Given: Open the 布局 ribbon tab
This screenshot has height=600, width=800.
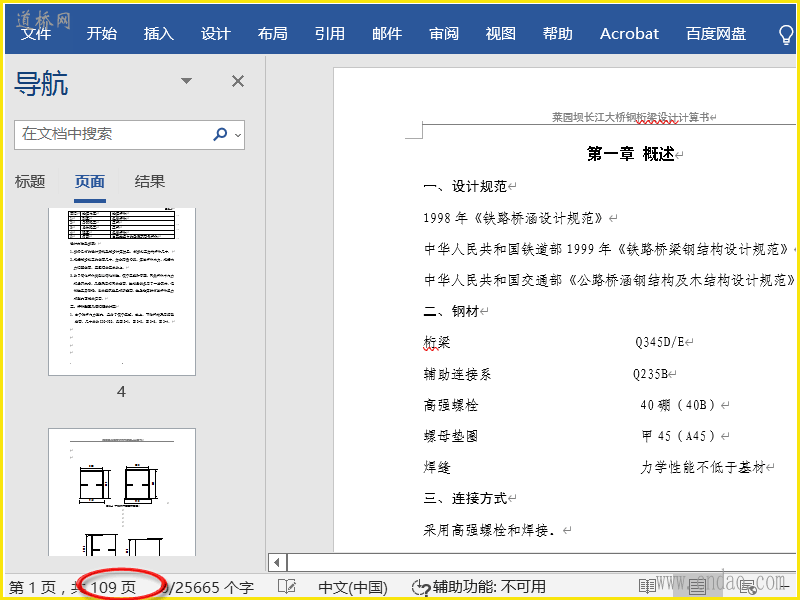Looking at the screenshot, I should coord(272,34).
